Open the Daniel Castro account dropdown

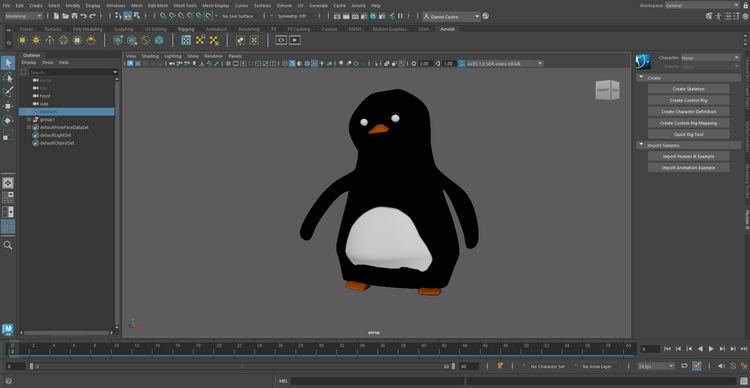pos(451,16)
